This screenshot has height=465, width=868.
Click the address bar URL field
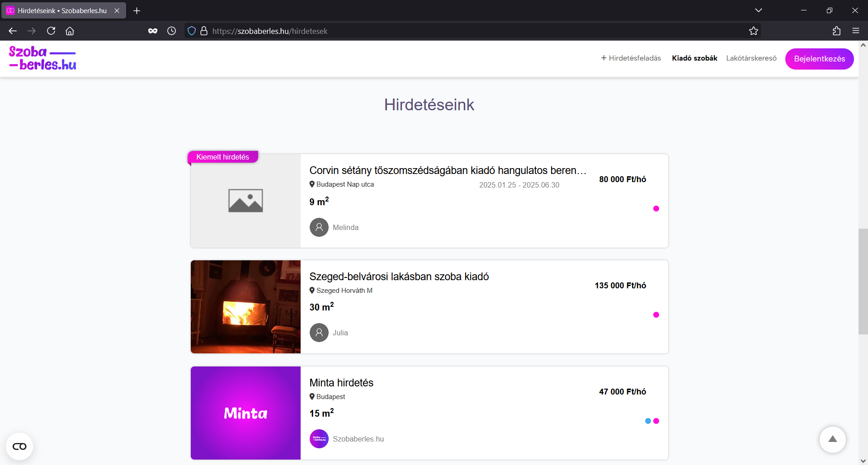(x=452, y=31)
